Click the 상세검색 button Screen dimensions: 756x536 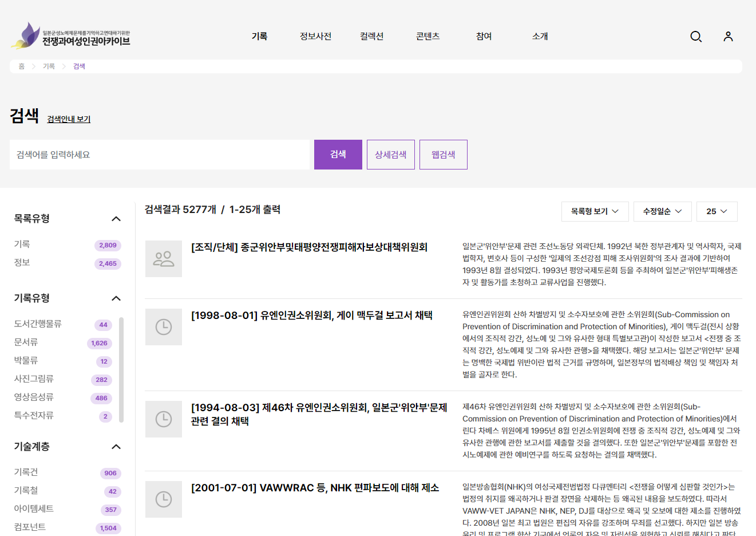[x=390, y=155]
